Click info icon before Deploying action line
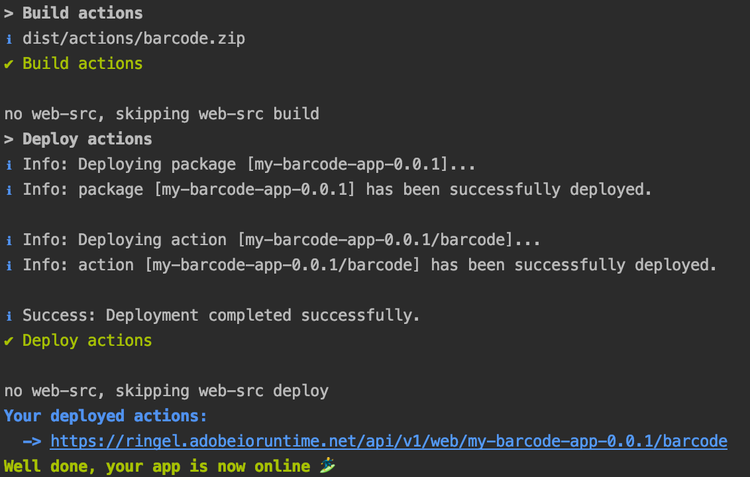This screenshot has height=477, width=750. [x=9, y=240]
